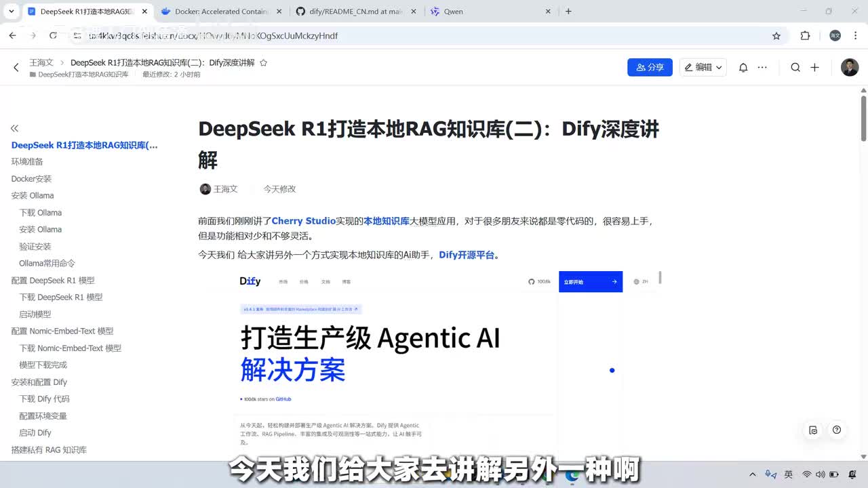
Task: Click the page vertical scrollbar thumb
Action: [x=863, y=119]
